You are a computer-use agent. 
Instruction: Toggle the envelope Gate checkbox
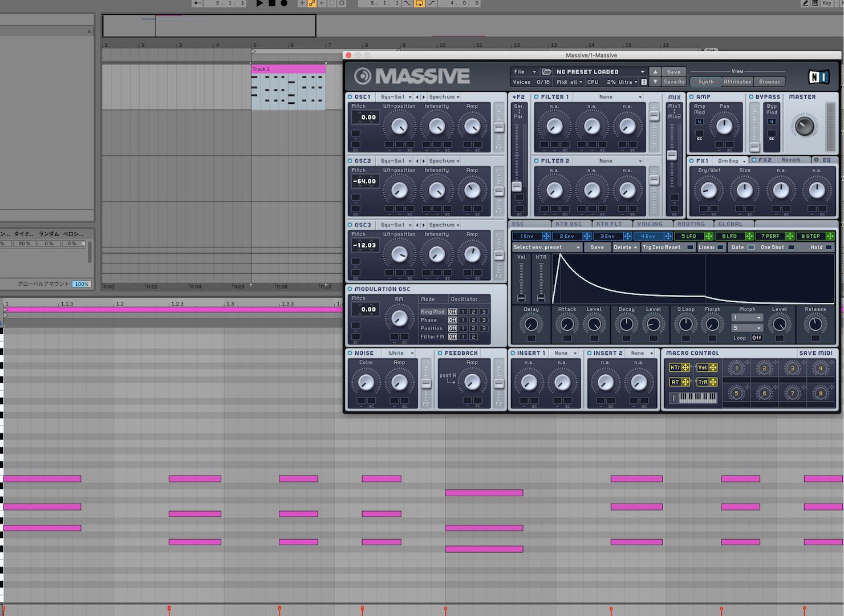[751, 248]
